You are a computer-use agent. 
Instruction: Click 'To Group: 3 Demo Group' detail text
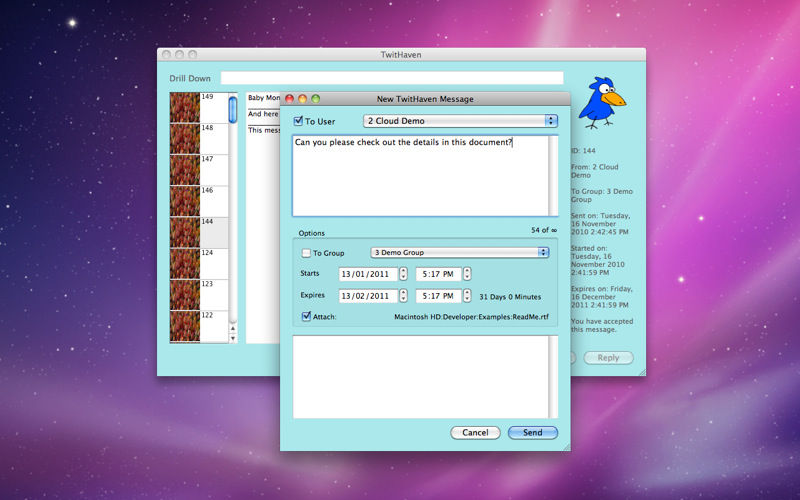[602, 195]
